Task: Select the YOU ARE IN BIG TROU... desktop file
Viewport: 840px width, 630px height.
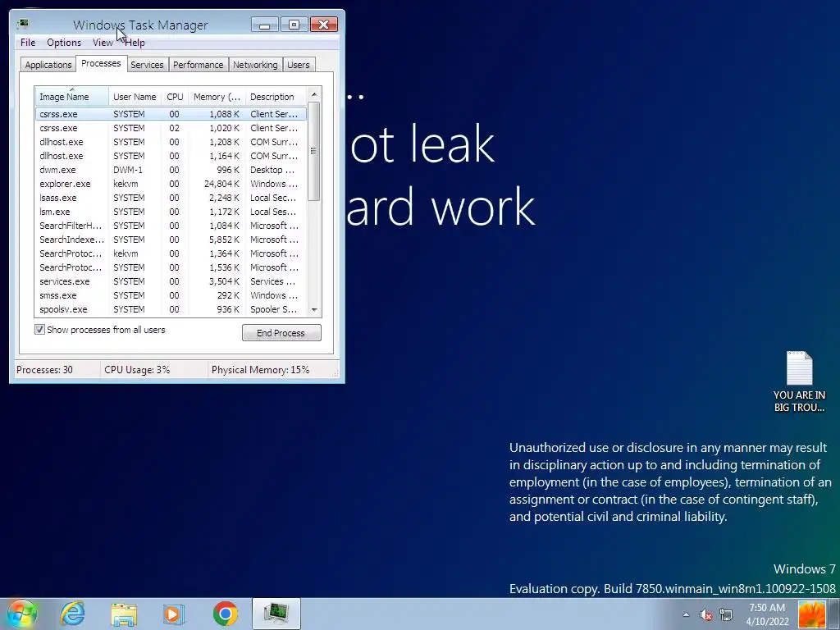Action: (799, 381)
